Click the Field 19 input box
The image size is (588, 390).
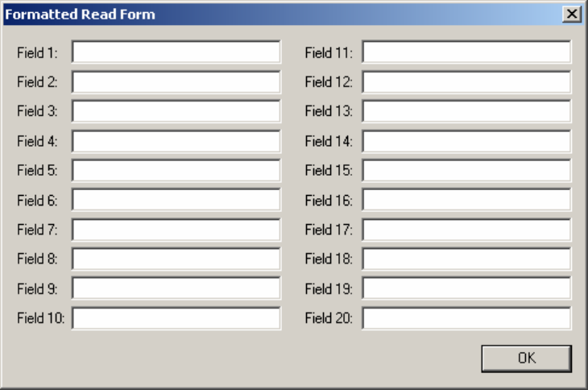[466, 288]
